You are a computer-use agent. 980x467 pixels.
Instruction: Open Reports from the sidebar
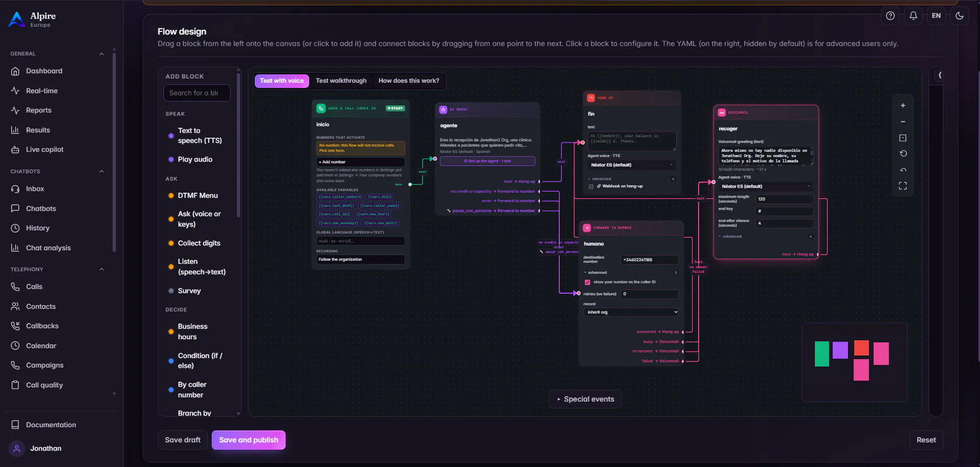pos(39,110)
